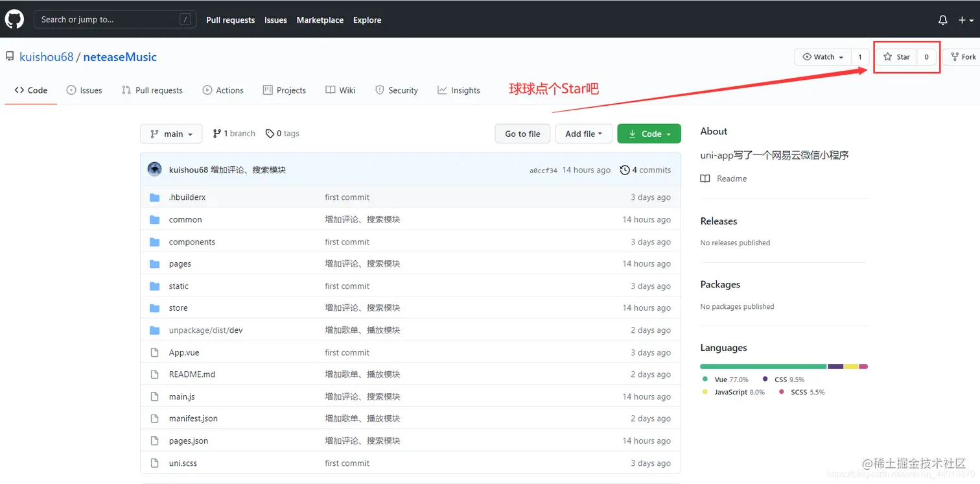Click the file icon beside main.js
Screen dimensions: 980x484
[x=154, y=396]
